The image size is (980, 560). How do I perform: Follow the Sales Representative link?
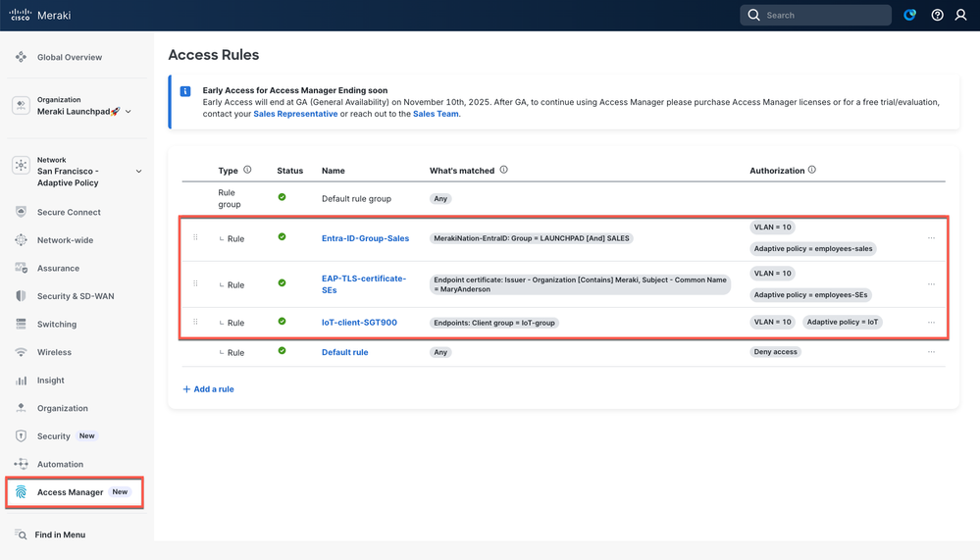click(295, 114)
